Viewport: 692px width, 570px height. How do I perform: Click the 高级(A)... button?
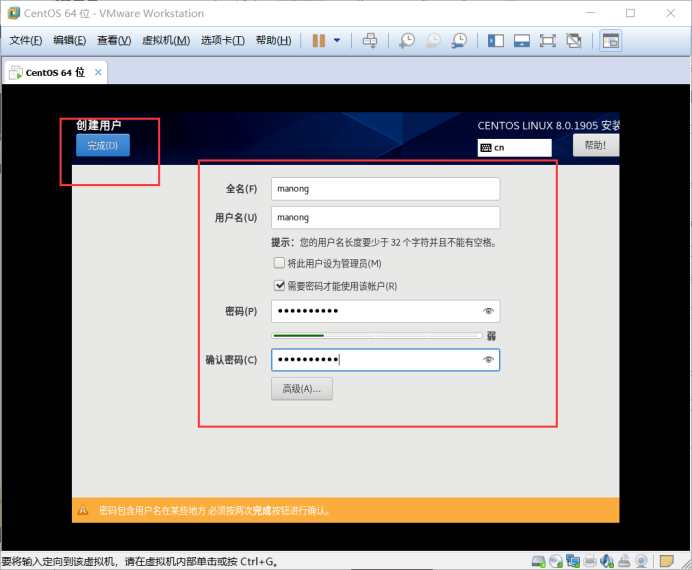click(302, 389)
